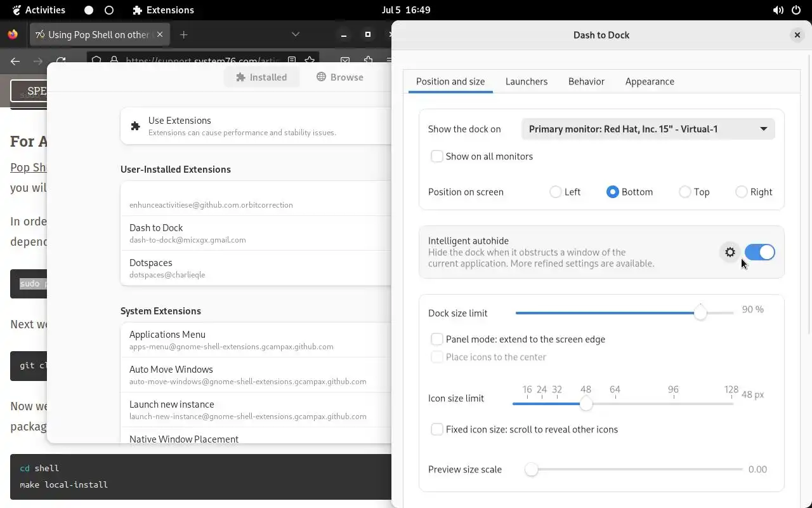Open the Extensions app menu in top bar
This screenshot has width=812, height=508.
click(x=163, y=10)
